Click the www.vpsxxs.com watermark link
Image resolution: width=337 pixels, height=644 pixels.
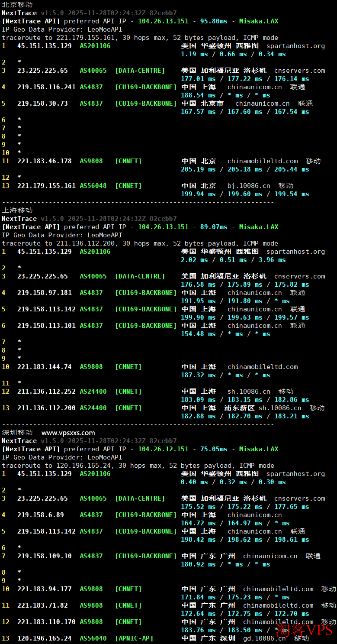[x=68, y=433]
